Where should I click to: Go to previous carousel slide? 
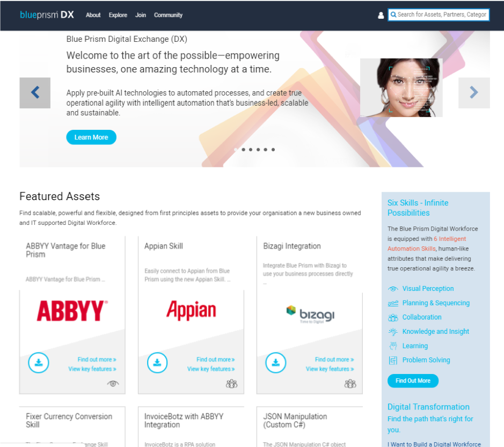point(35,92)
